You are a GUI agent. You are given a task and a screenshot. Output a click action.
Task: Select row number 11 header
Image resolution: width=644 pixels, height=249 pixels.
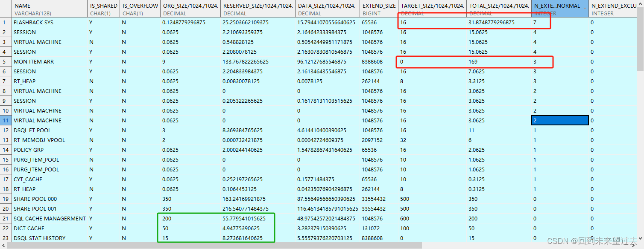click(x=6, y=120)
